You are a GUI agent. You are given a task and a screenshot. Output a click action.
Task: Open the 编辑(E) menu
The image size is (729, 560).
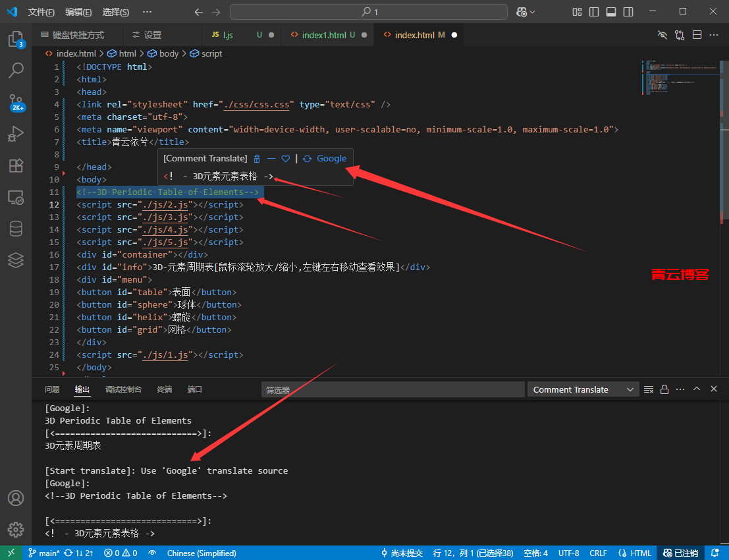(x=78, y=12)
